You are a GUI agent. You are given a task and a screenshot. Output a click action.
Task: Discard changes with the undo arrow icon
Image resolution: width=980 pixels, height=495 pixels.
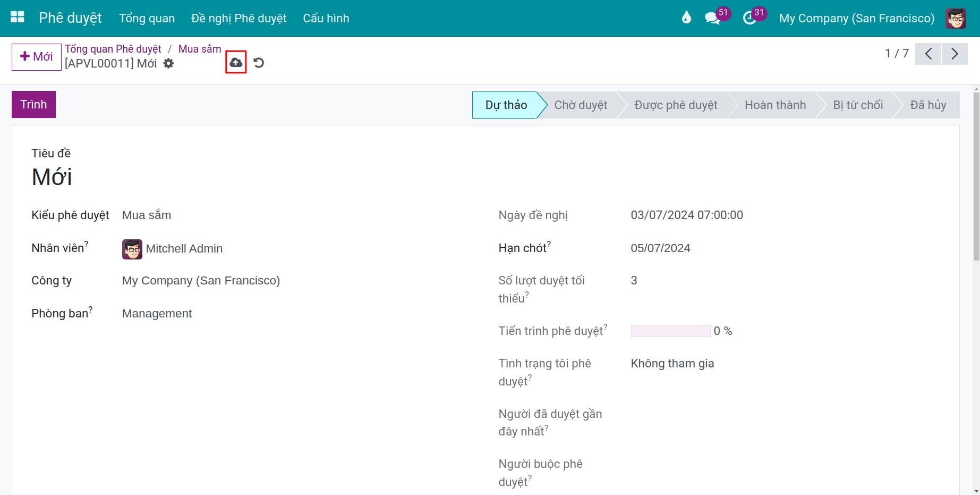pos(259,63)
